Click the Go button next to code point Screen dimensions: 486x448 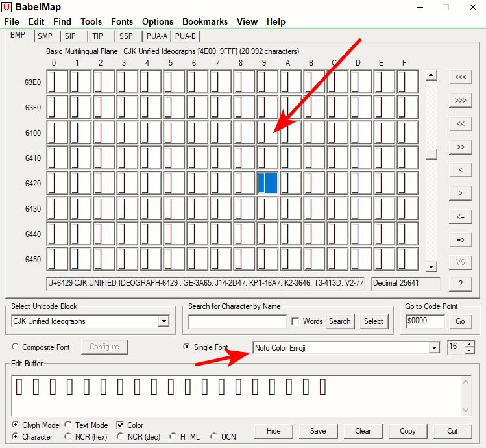coord(460,321)
